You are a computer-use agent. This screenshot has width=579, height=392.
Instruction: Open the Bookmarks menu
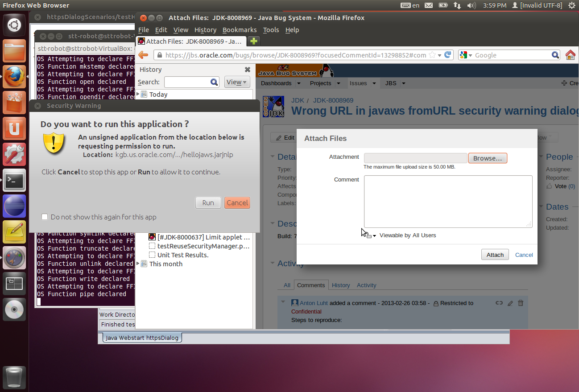coord(240,30)
